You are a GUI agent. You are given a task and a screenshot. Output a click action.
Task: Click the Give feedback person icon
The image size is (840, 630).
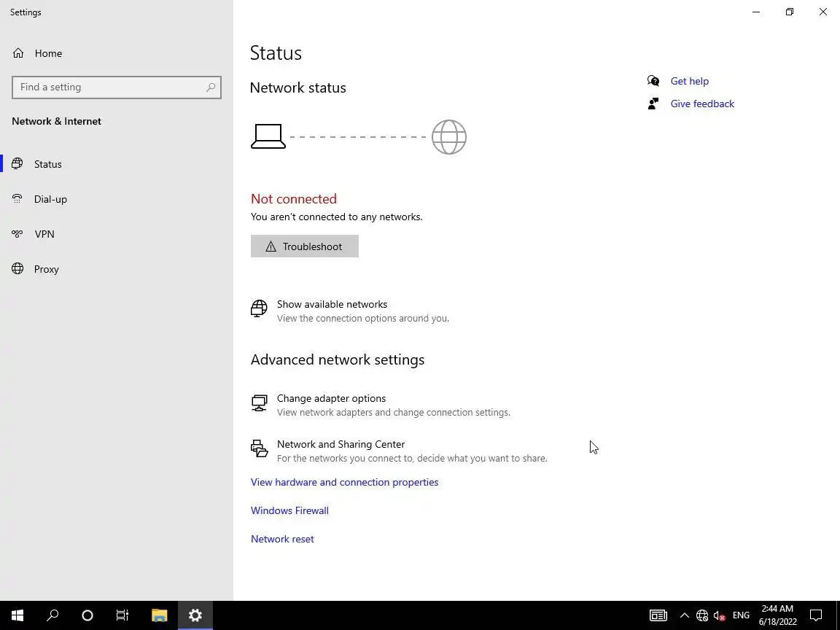653,104
